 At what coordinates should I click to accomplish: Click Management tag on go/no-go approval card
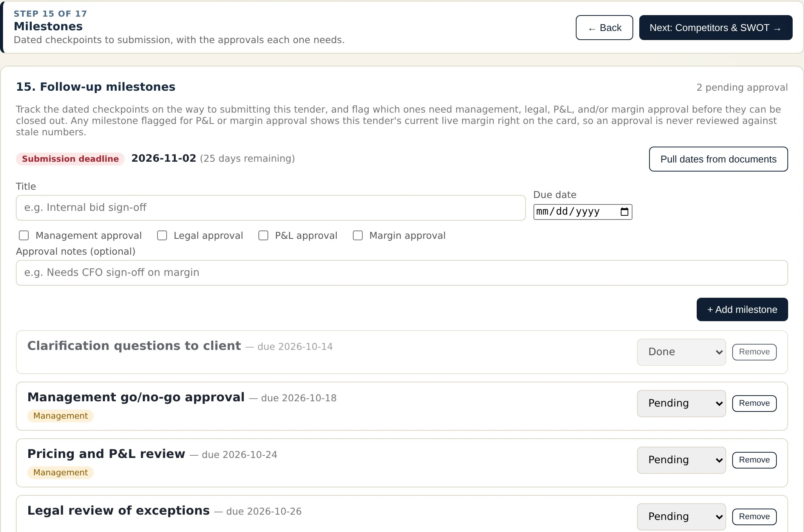coord(60,416)
